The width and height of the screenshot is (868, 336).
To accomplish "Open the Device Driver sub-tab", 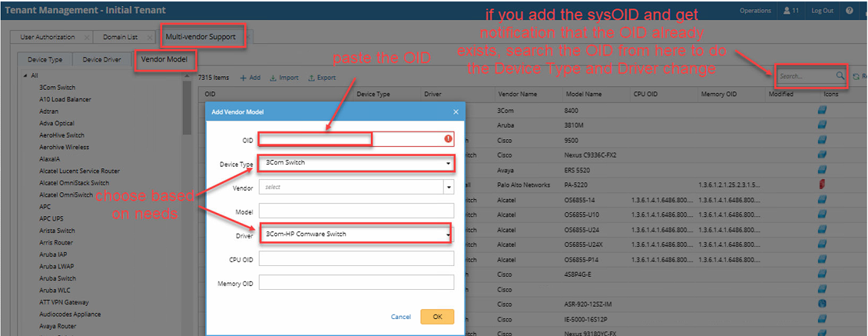I will [x=102, y=60].
